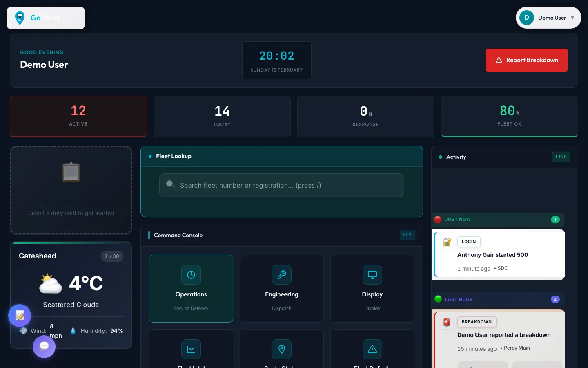Image resolution: width=588 pixels, height=368 pixels.
Task: Collapse the LAST HOUR activity group
Action: pyautogui.click(x=498, y=299)
